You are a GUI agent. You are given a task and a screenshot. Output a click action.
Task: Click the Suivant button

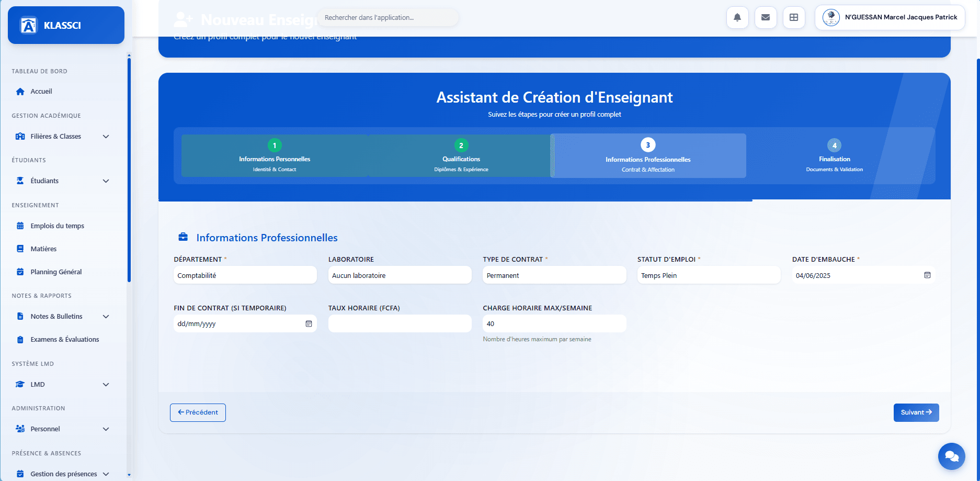click(916, 412)
